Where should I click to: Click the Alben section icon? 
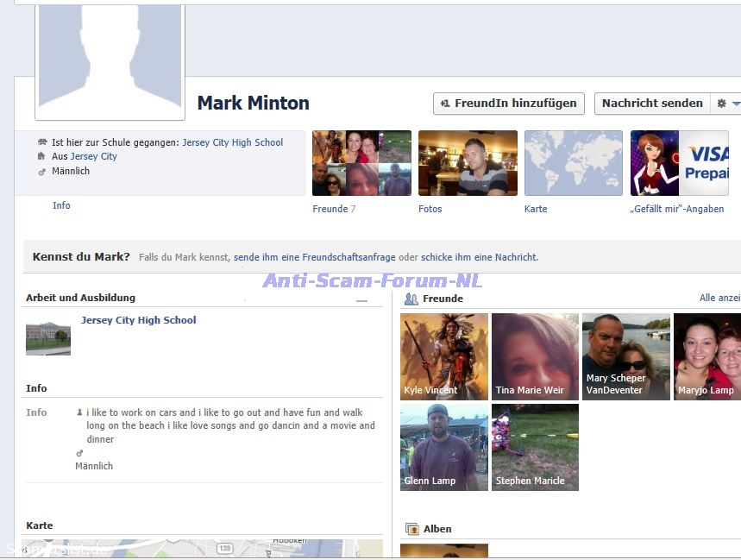click(411, 529)
